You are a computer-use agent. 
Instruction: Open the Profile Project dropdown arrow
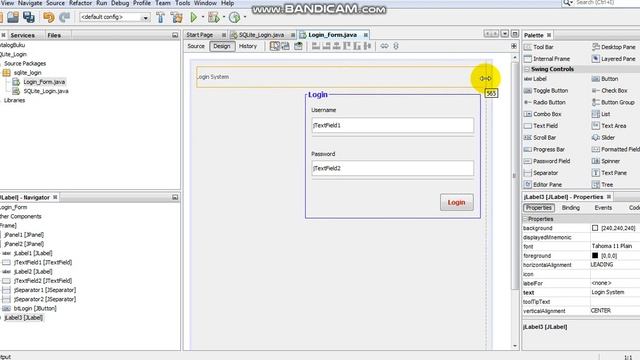click(x=245, y=17)
